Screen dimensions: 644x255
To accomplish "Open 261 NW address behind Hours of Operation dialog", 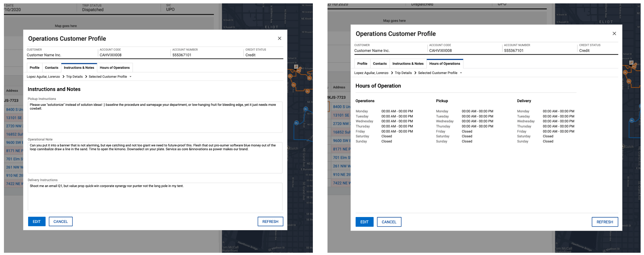I will click(342, 166).
